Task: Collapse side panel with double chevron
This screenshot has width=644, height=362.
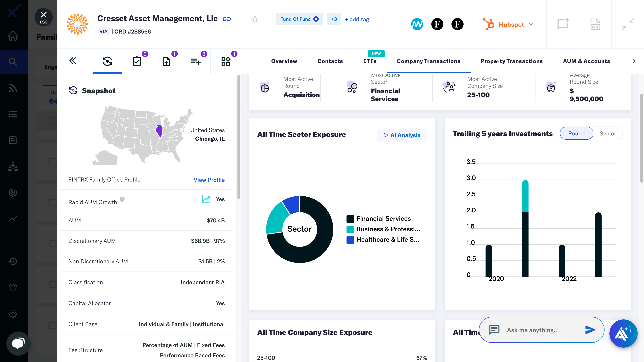Action: 72,61
